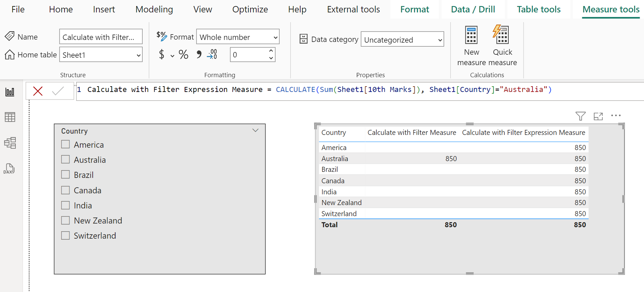Apply percentage format to measure
This screenshot has height=292, width=644.
(183, 54)
